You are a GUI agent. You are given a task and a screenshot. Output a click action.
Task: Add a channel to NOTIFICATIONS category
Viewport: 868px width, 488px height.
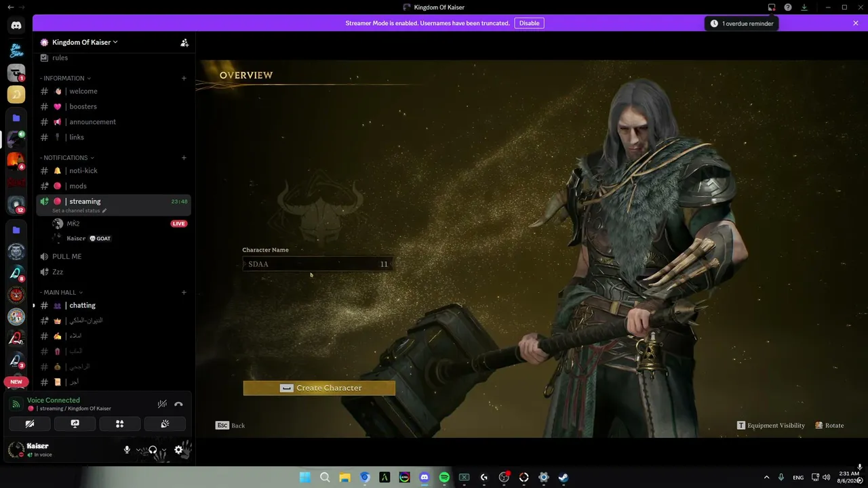point(184,158)
